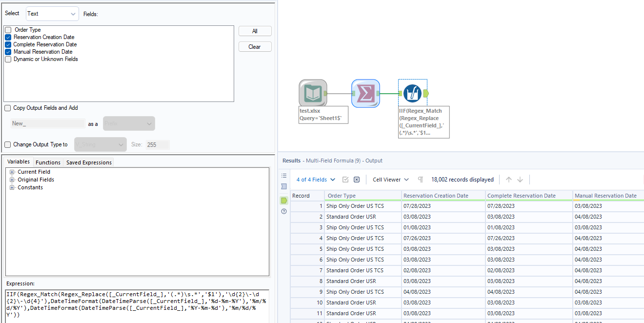644x323 pixels.
Task: Switch to the Functions tab
Action: point(48,162)
